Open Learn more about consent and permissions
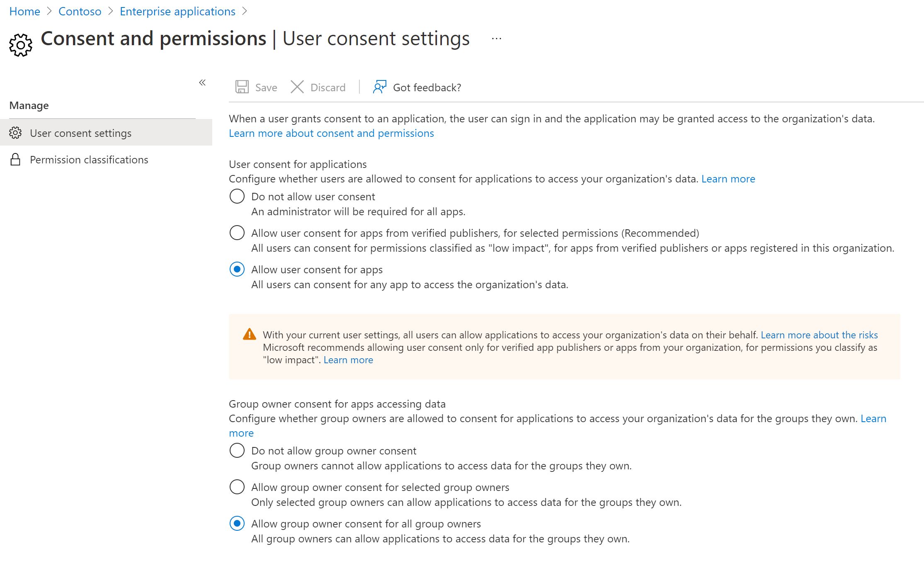Image resolution: width=924 pixels, height=583 pixels. pos(331,133)
